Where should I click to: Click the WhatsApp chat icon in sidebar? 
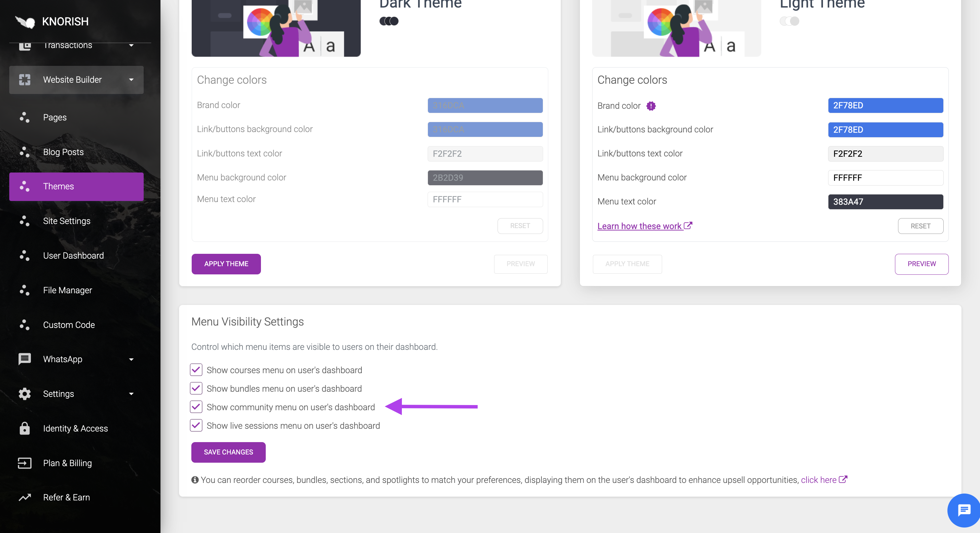pos(25,359)
